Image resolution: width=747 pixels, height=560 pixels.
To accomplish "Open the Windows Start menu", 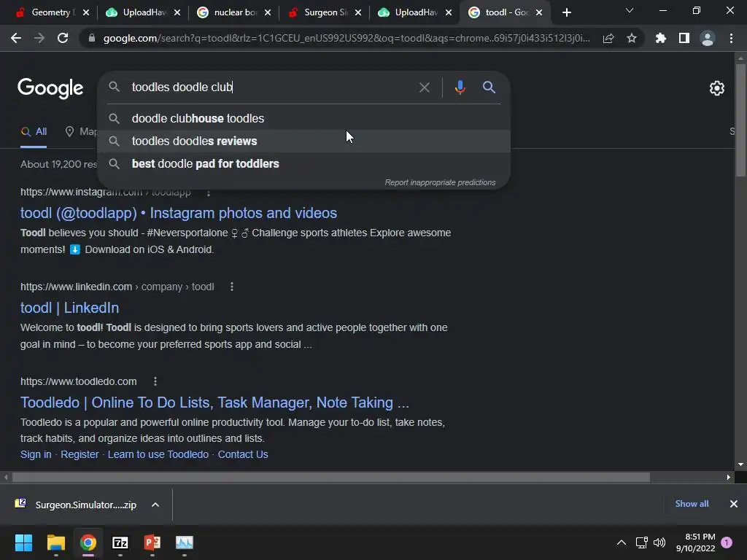I will (x=23, y=542).
